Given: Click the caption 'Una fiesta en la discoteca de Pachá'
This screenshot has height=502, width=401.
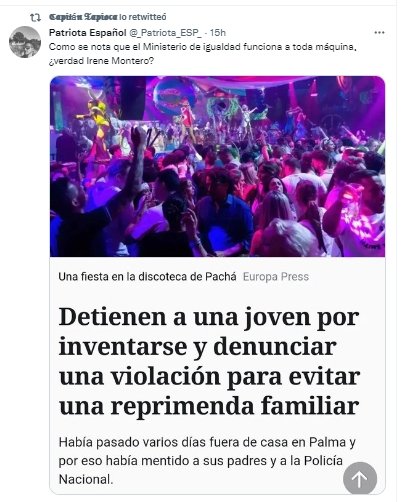Looking at the screenshot, I should 147,277.
